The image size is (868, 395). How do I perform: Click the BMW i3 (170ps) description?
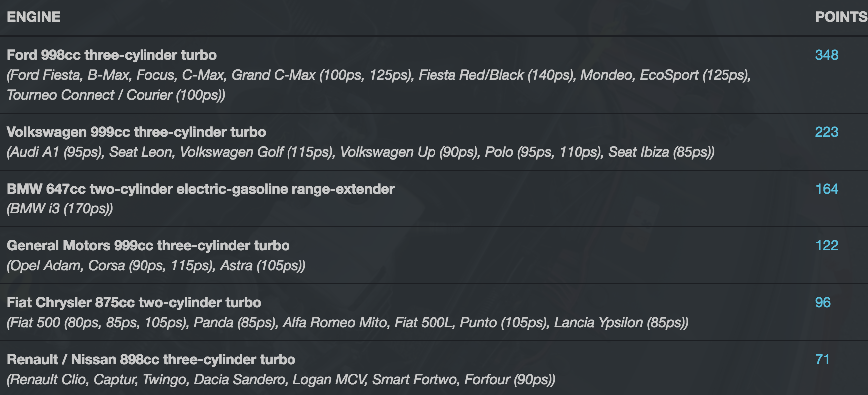(60, 208)
